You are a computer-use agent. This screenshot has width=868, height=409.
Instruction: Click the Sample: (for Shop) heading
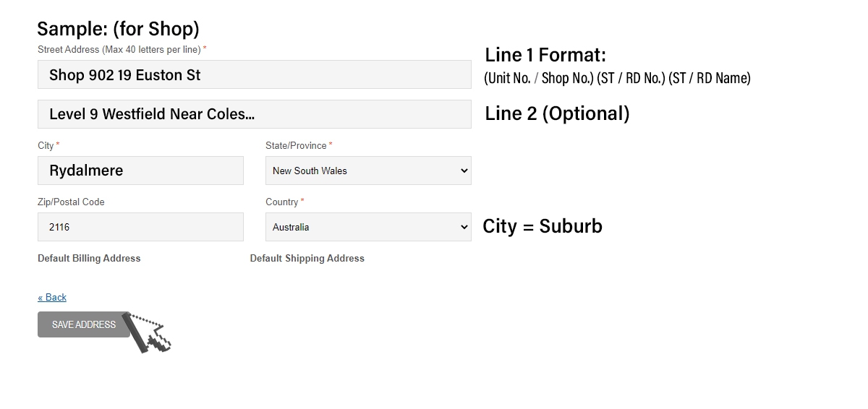coord(118,29)
